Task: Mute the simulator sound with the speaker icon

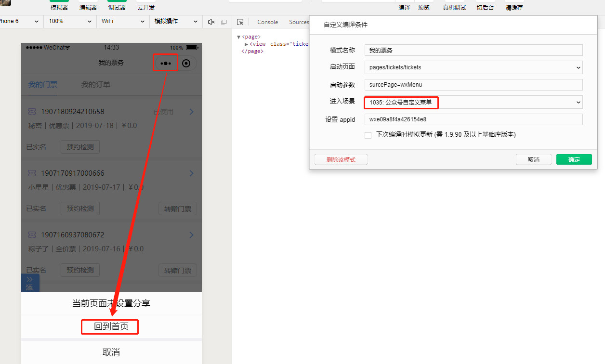Action: coord(211,22)
